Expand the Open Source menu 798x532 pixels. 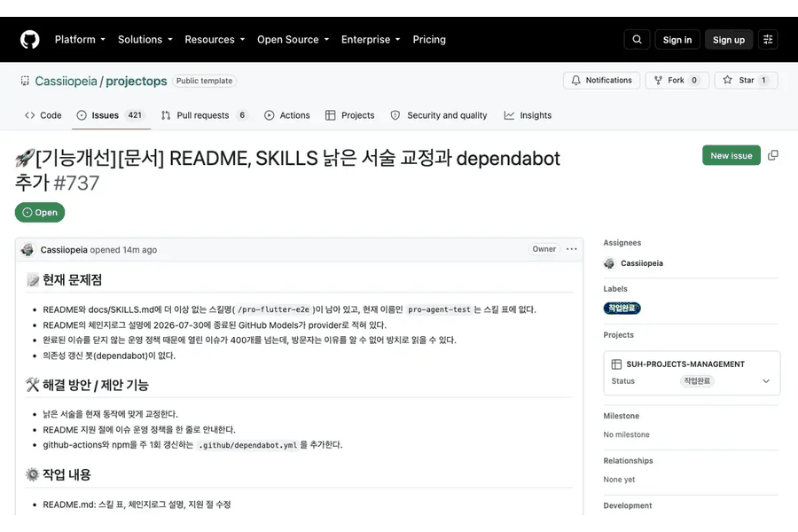click(293, 39)
